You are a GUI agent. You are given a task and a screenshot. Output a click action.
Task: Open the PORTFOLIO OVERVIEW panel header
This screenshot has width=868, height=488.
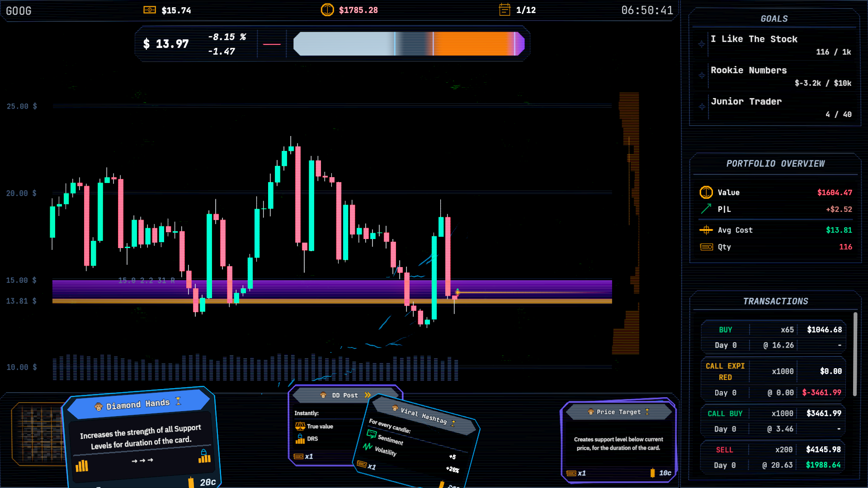pyautogui.click(x=775, y=164)
